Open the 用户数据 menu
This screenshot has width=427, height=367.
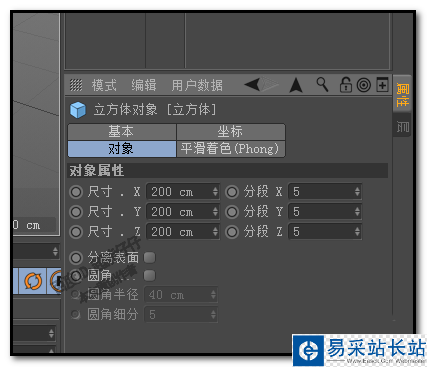point(197,85)
